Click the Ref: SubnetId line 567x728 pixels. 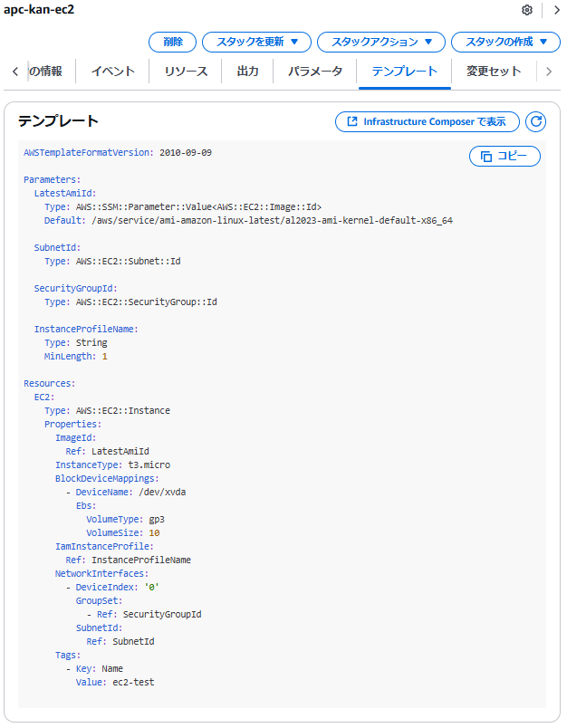[x=120, y=641]
